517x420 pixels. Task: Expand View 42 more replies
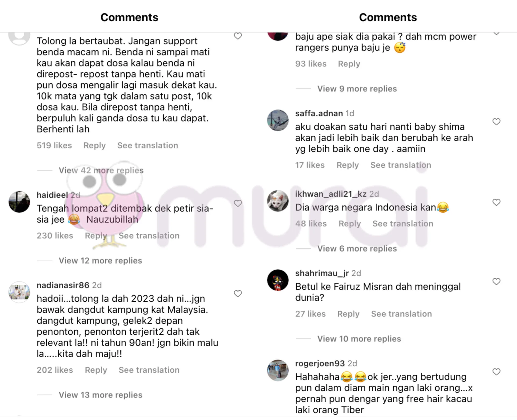[101, 170]
